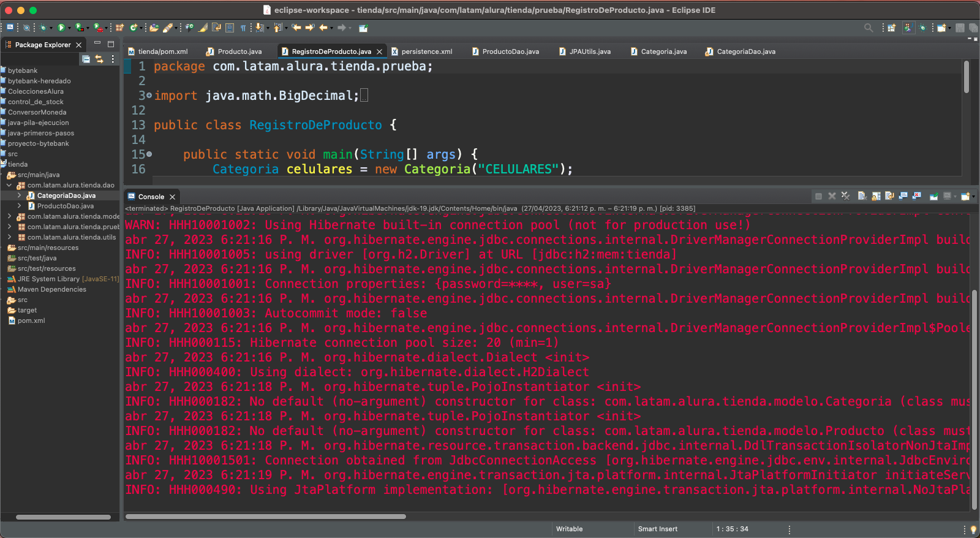Navigate Back with the yellow left arrow
Screen dimensions: 980x538
point(323,28)
